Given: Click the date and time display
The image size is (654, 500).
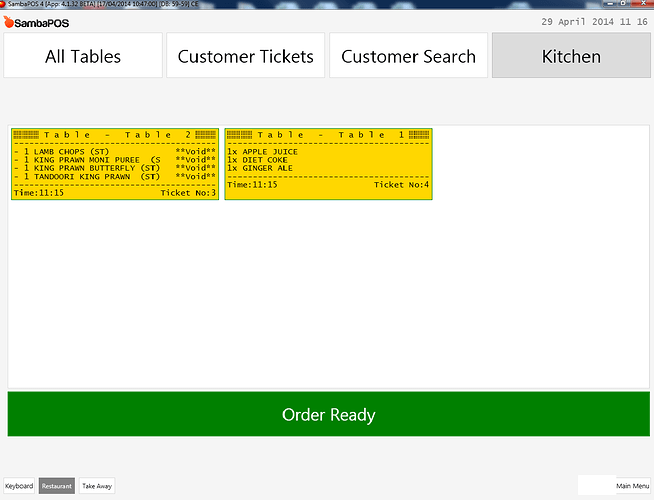Looking at the screenshot, I should (x=594, y=22).
